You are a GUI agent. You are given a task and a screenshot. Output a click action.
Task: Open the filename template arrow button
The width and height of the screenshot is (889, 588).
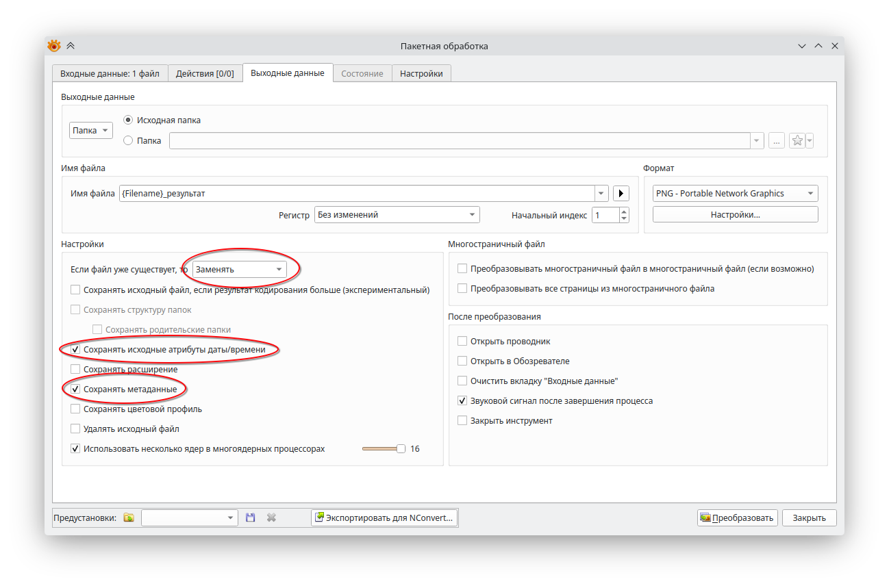(621, 194)
